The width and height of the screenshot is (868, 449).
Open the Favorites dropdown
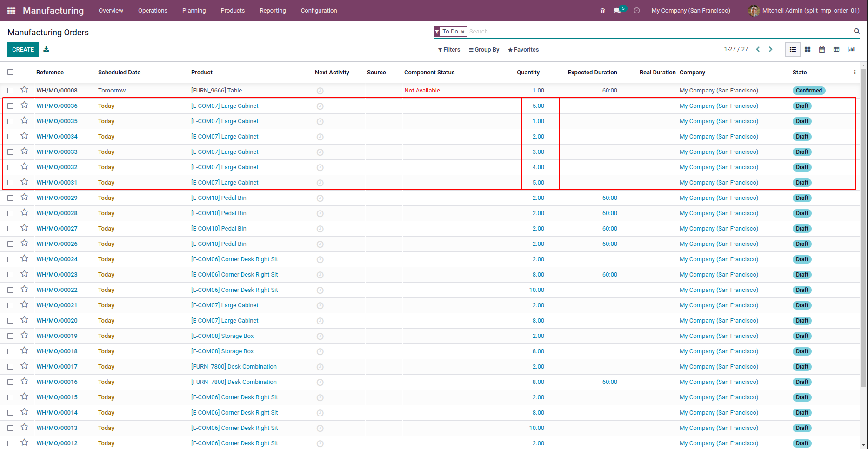[x=523, y=50]
